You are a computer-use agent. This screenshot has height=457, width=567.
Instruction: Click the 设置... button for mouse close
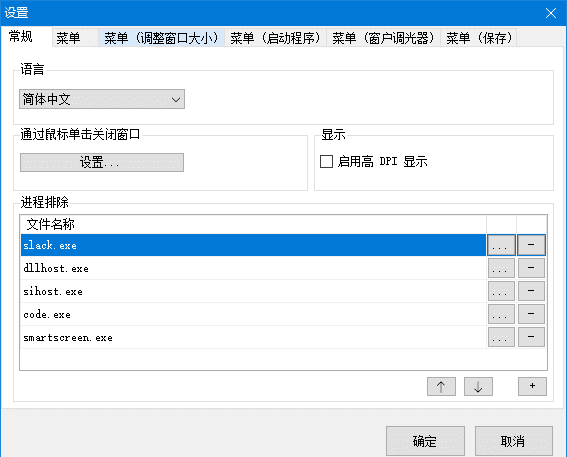pyautogui.click(x=102, y=162)
